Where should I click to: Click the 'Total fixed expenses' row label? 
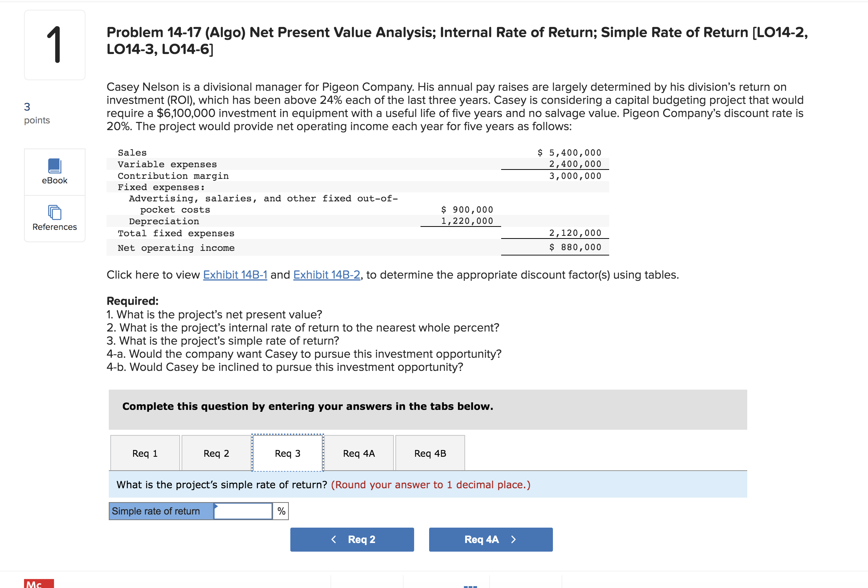tap(176, 233)
